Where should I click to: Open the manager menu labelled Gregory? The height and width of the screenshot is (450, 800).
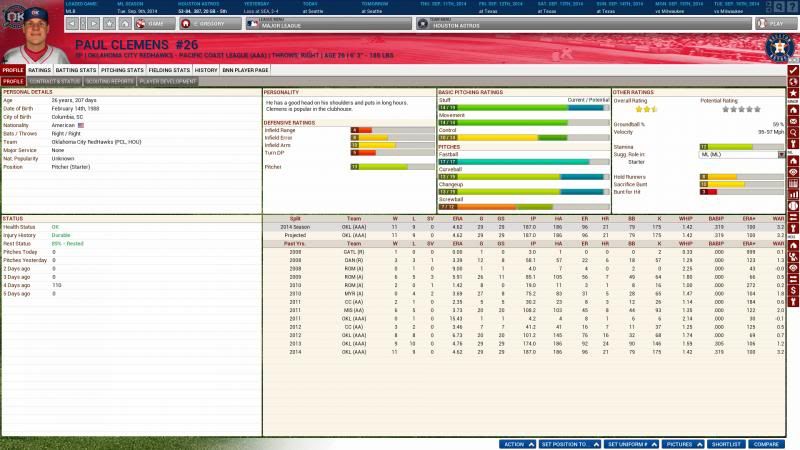coord(210,23)
